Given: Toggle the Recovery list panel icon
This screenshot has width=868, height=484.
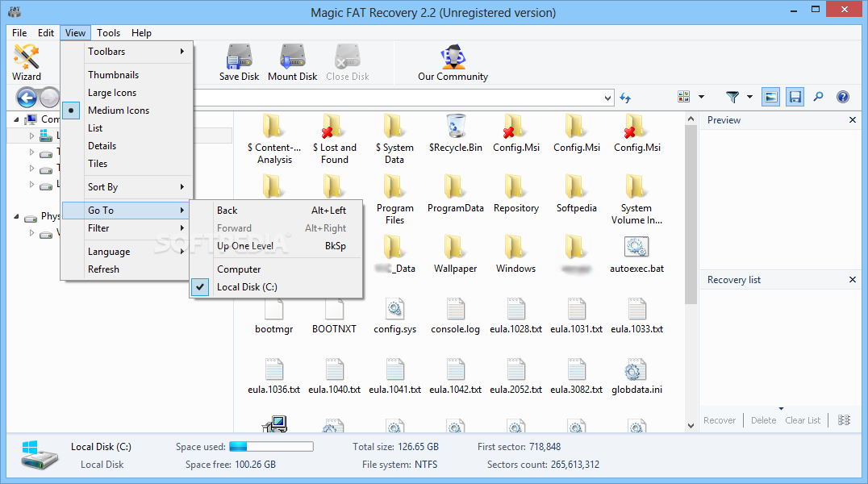Looking at the screenshot, I should coord(795,97).
